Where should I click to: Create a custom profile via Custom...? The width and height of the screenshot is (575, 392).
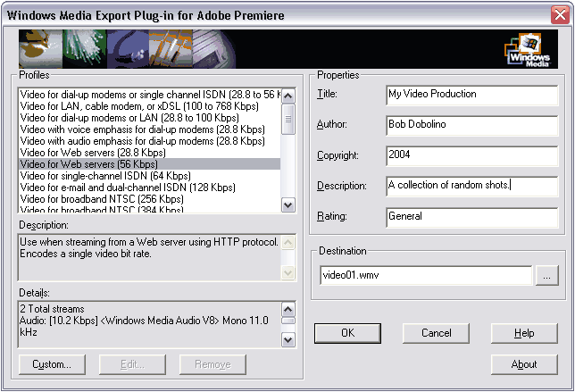pyautogui.click(x=52, y=364)
